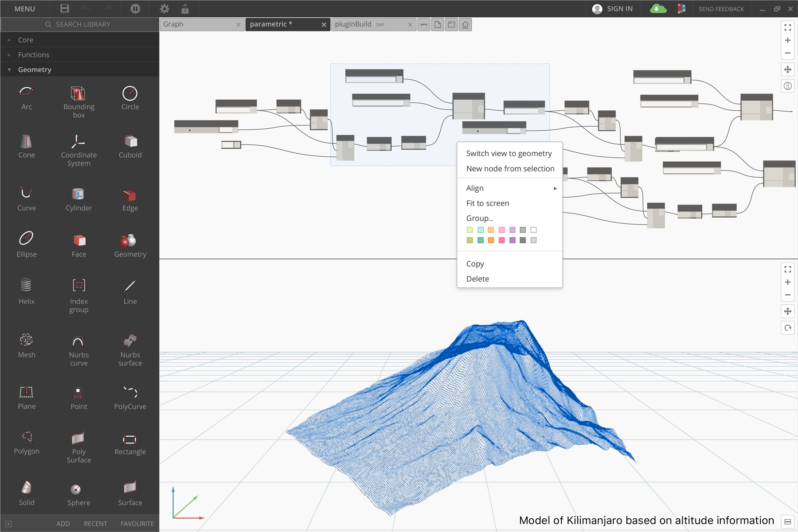Open file with folder icon in tab bar
This screenshot has height=532, width=798.
[x=451, y=24]
